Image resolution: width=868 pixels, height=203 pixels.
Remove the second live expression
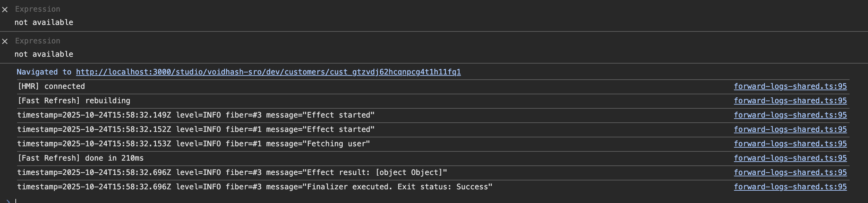(x=5, y=41)
